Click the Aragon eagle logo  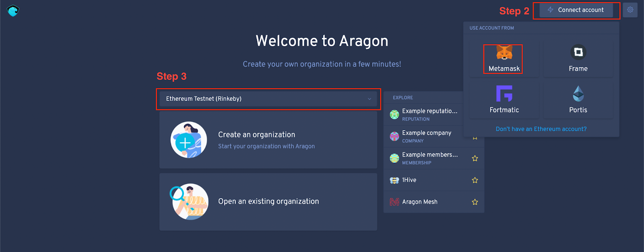(13, 10)
